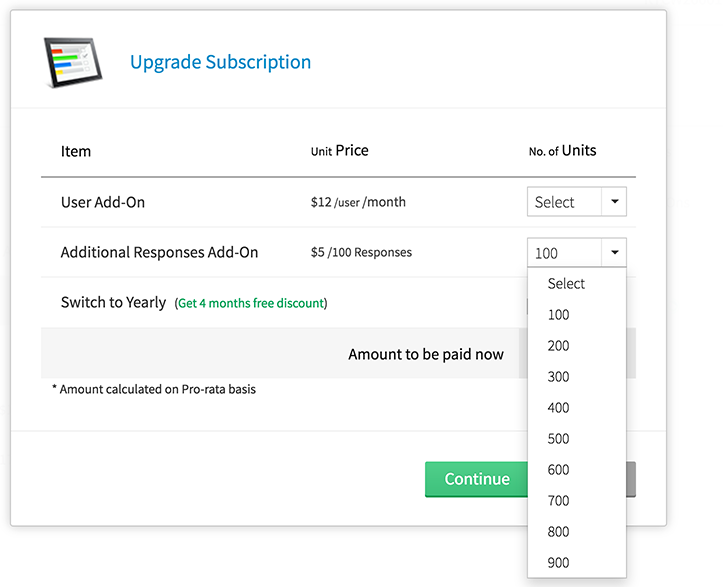This screenshot has height=587, width=723.
Task: Pick 900 at the list bottom
Action: pyautogui.click(x=558, y=563)
